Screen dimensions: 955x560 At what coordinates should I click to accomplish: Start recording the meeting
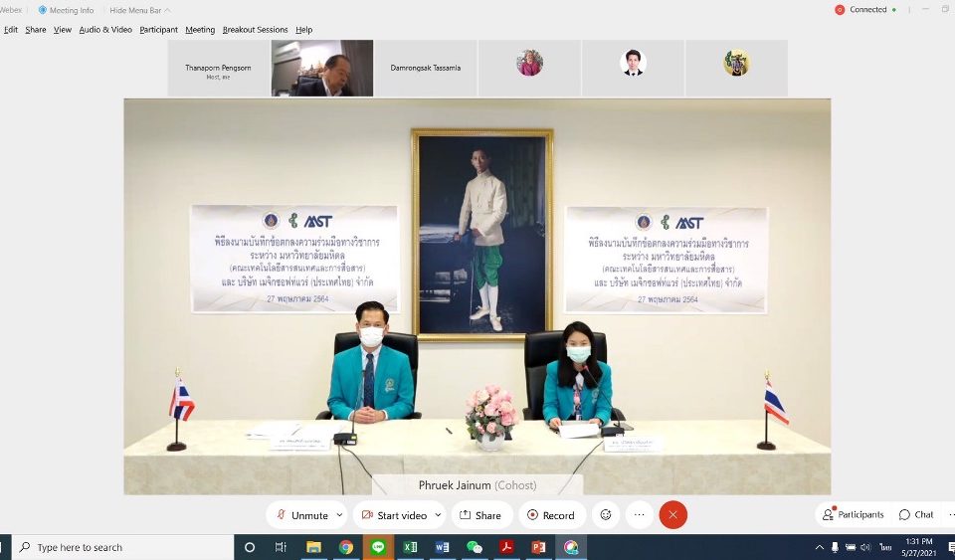pos(550,515)
